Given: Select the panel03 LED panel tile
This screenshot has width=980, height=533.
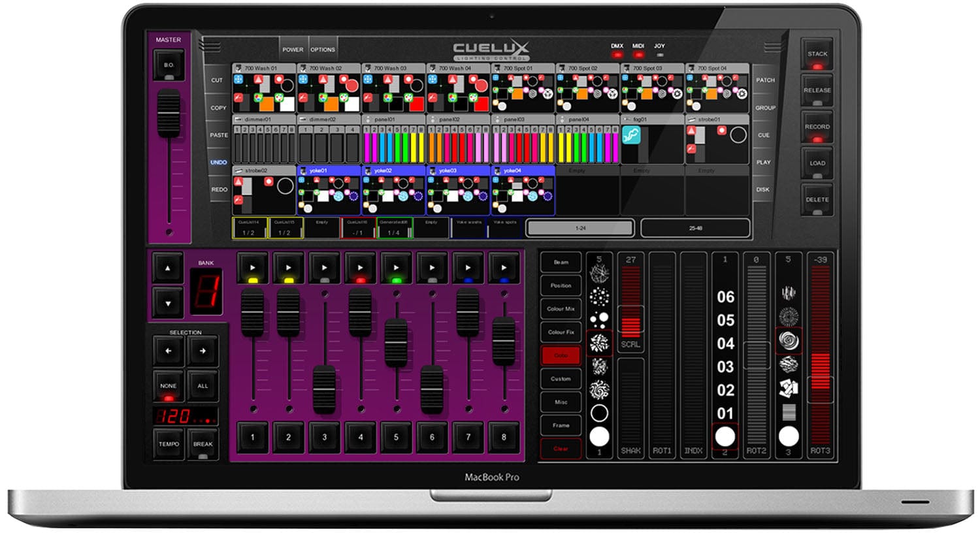Looking at the screenshot, I should click(523, 139).
